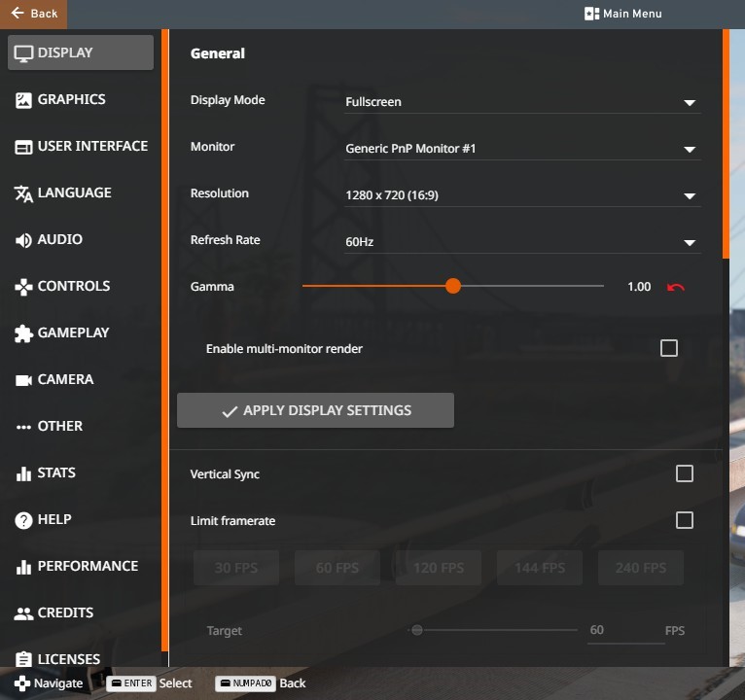Open the Refresh Rate 60Hz dropdown
Image resolution: width=745 pixels, height=700 pixels.
pyautogui.click(x=521, y=242)
